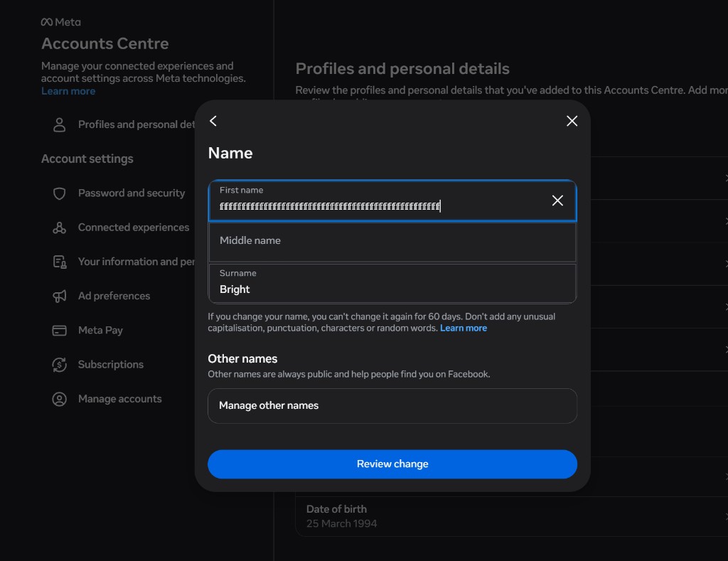The image size is (728, 561).
Task: Open the Meta logo link
Action: (61, 22)
